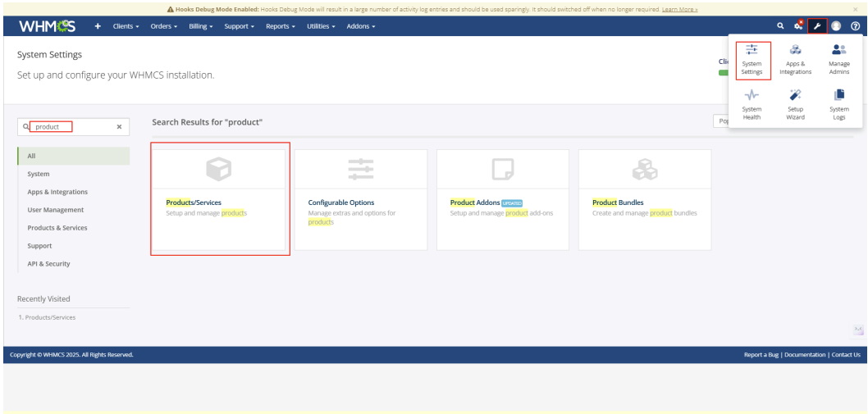Expand the Billing menu

pyautogui.click(x=201, y=26)
